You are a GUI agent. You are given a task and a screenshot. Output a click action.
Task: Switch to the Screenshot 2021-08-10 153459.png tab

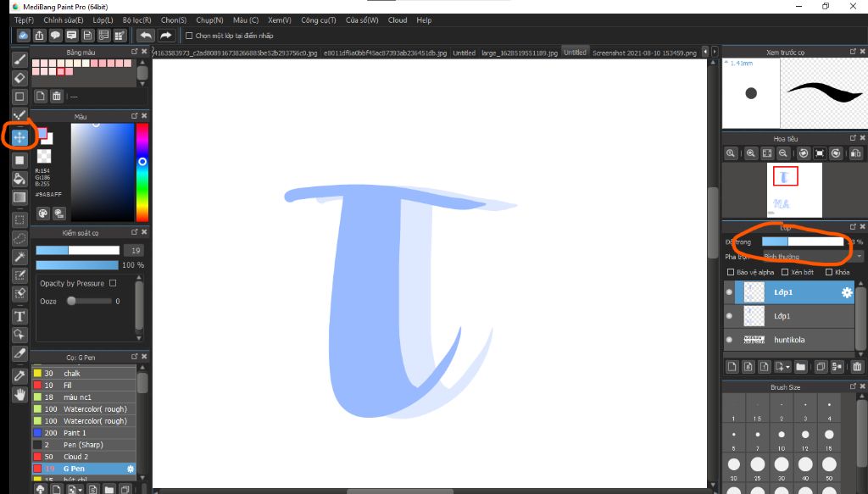644,53
